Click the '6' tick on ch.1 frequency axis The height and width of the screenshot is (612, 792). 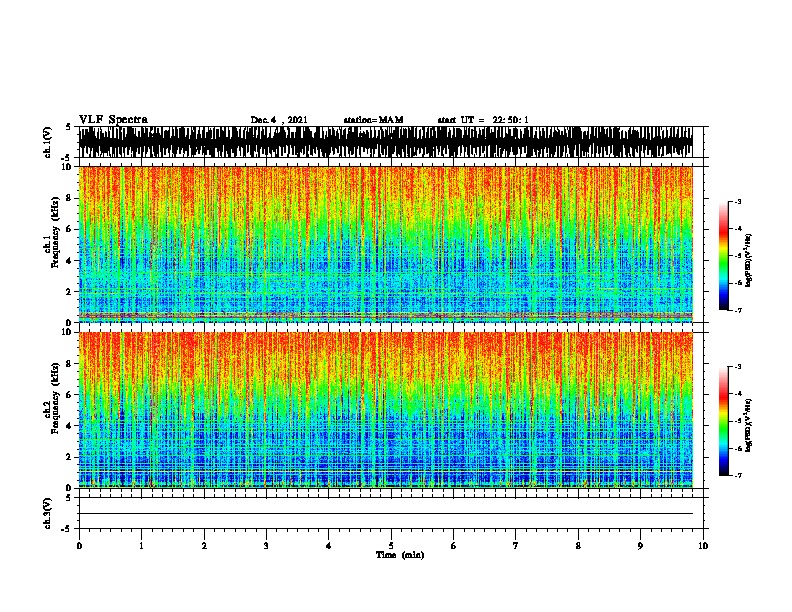[69, 229]
